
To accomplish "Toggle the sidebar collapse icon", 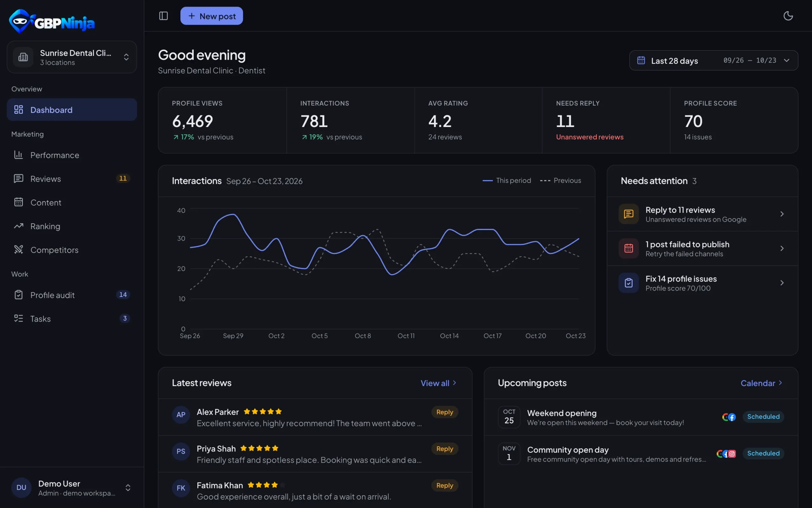I will pyautogui.click(x=163, y=16).
